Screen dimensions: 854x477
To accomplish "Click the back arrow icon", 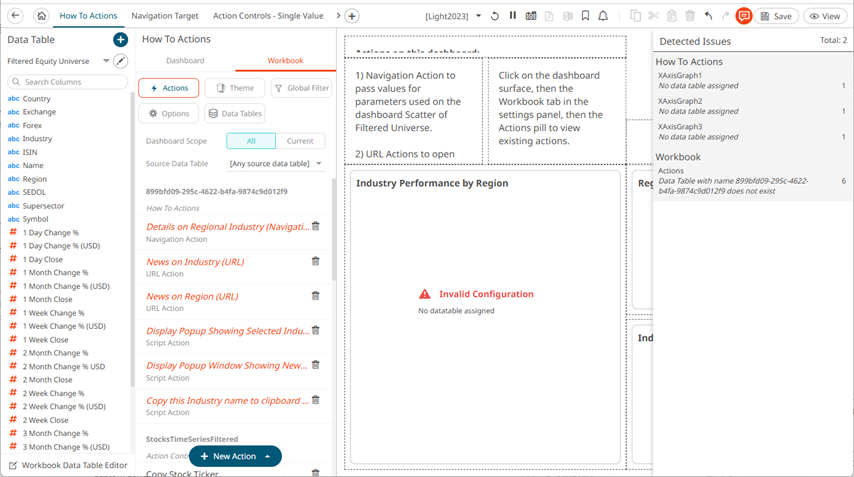I will tap(15, 16).
